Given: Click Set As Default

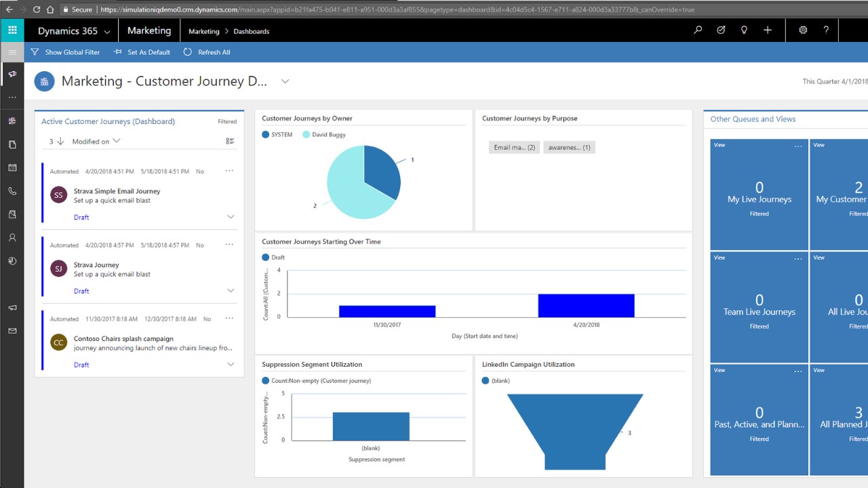Looking at the screenshot, I should [142, 52].
